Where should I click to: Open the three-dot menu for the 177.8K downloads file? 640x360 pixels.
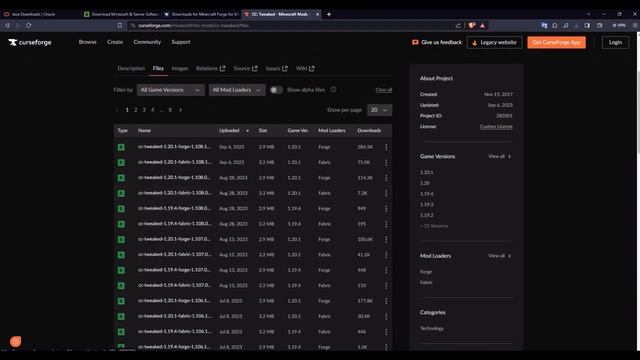(386, 301)
